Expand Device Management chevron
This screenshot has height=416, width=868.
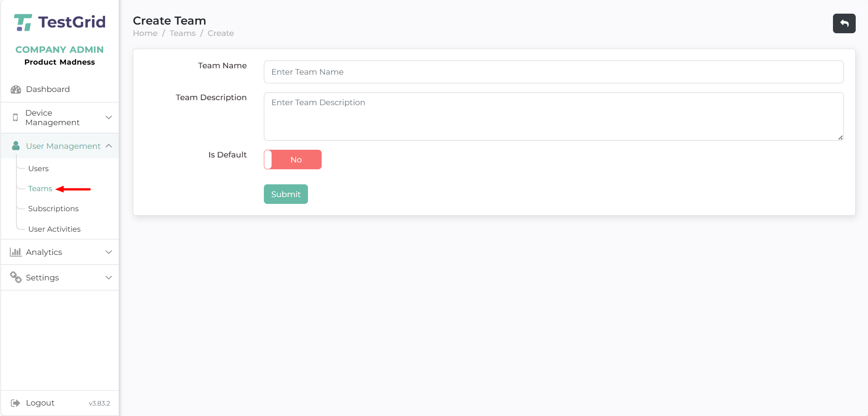pos(109,117)
